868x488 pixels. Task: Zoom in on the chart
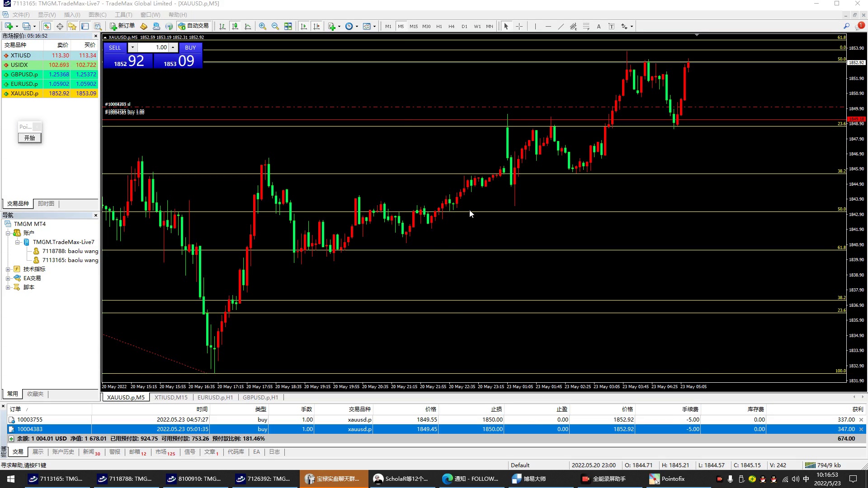[x=262, y=26]
